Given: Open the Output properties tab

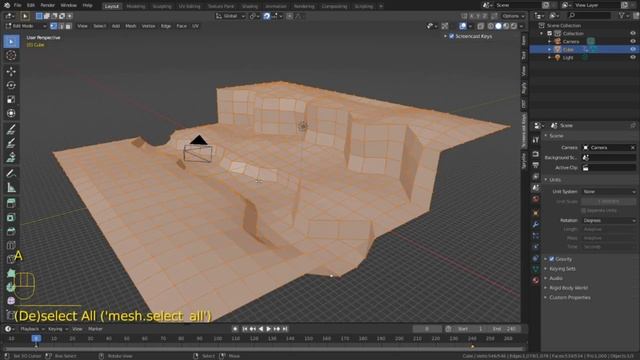Looking at the screenshot, I should pos(536,165).
